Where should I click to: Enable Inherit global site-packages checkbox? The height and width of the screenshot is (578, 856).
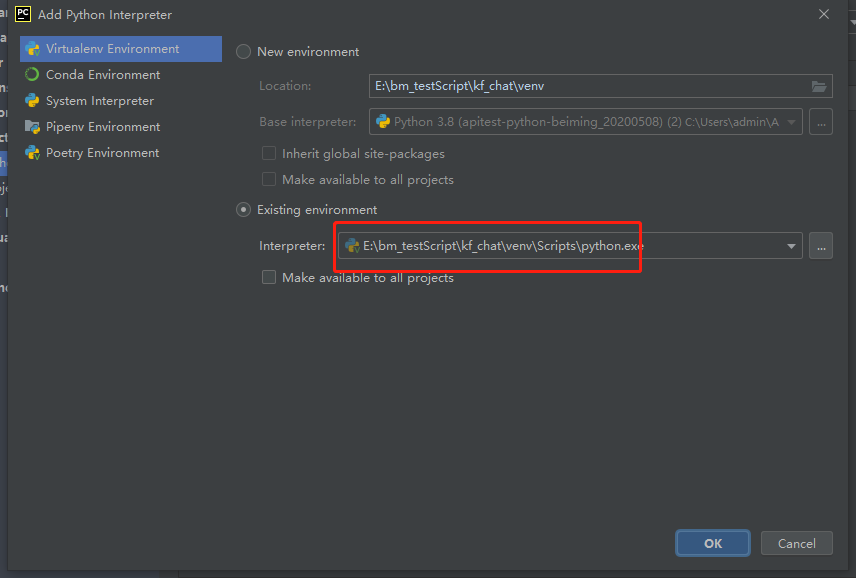point(269,153)
